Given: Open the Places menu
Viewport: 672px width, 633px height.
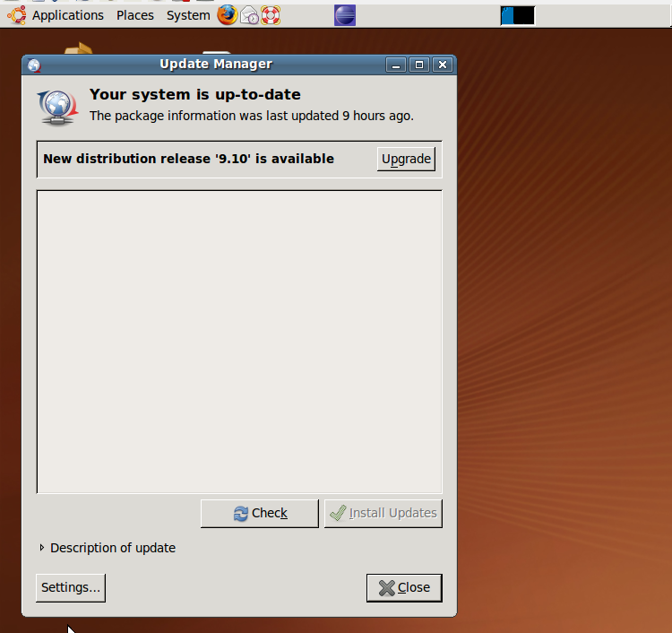Looking at the screenshot, I should (x=135, y=15).
